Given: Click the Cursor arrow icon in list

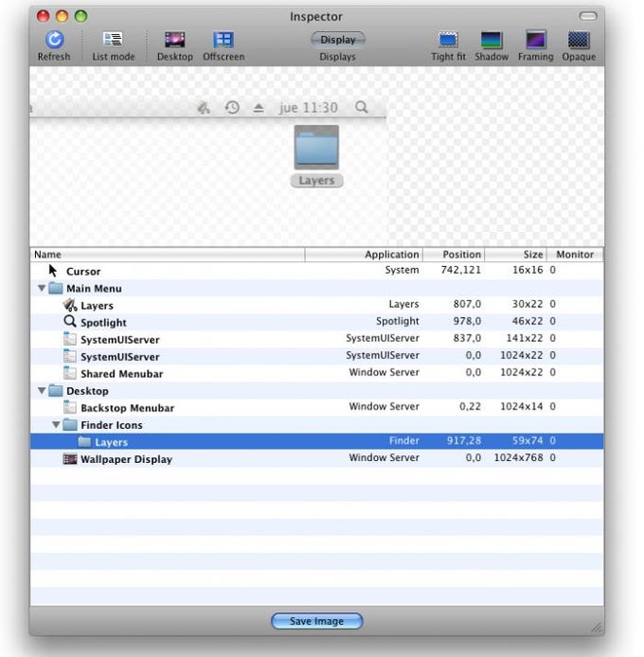Looking at the screenshot, I should tap(52, 271).
